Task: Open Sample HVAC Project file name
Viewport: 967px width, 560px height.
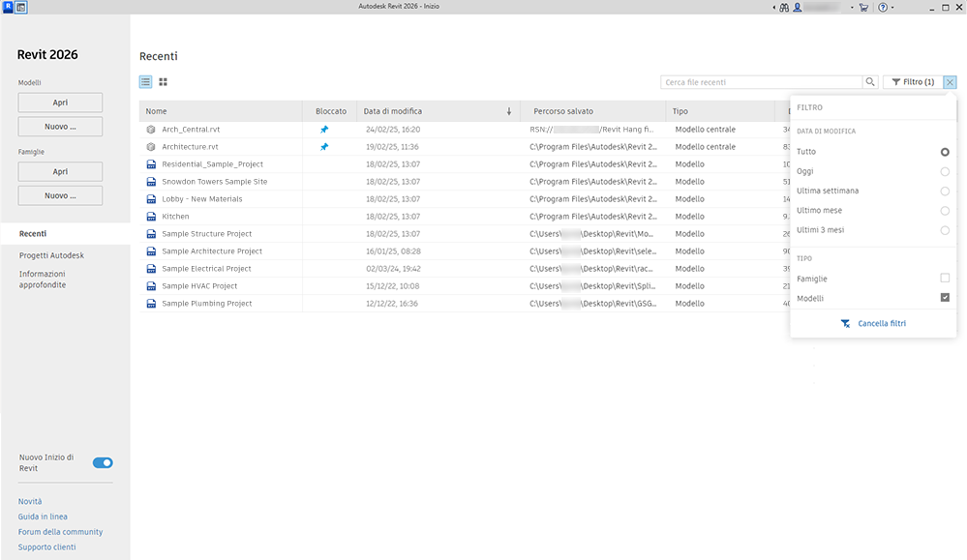Action: click(199, 286)
